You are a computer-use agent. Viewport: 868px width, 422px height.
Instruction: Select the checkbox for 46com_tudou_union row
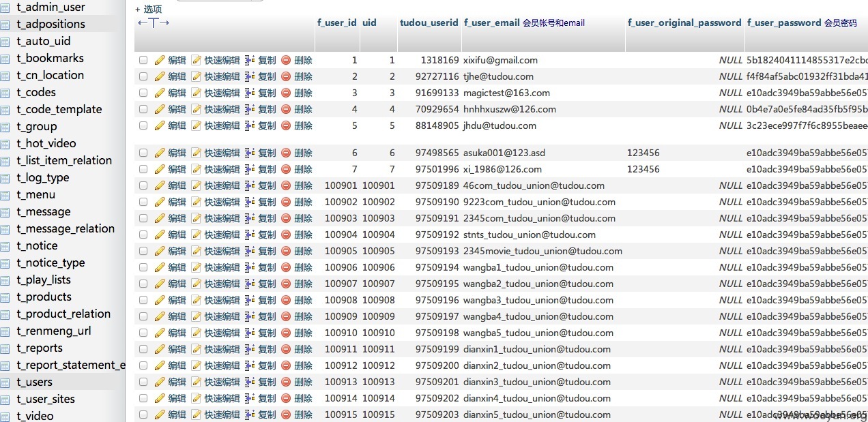pyautogui.click(x=143, y=185)
